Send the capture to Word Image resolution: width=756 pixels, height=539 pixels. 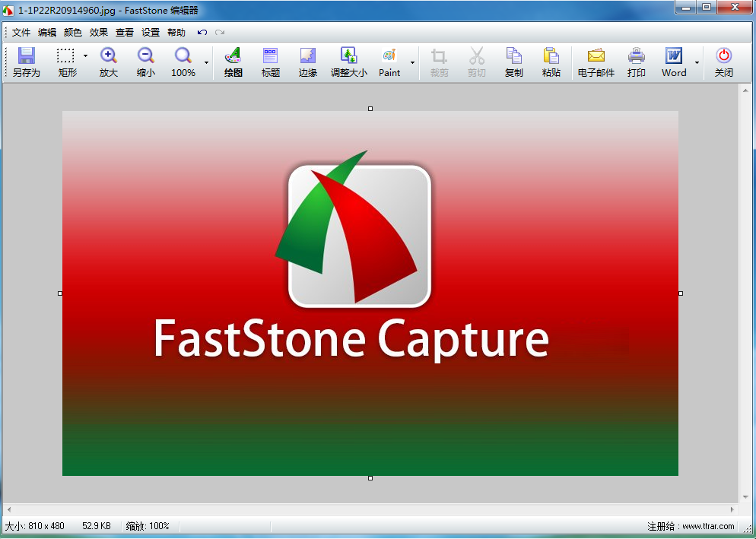674,62
